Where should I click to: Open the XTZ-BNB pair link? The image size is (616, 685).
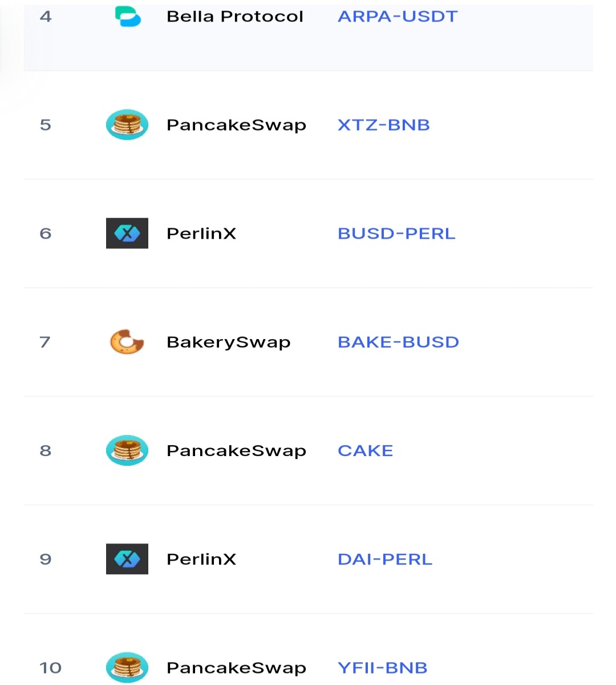tap(384, 125)
